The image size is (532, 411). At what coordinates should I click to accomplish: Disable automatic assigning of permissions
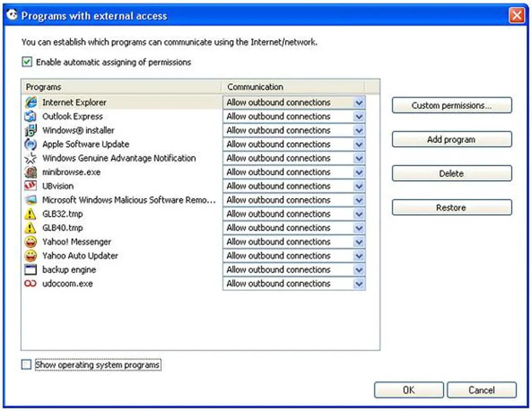click(27, 62)
